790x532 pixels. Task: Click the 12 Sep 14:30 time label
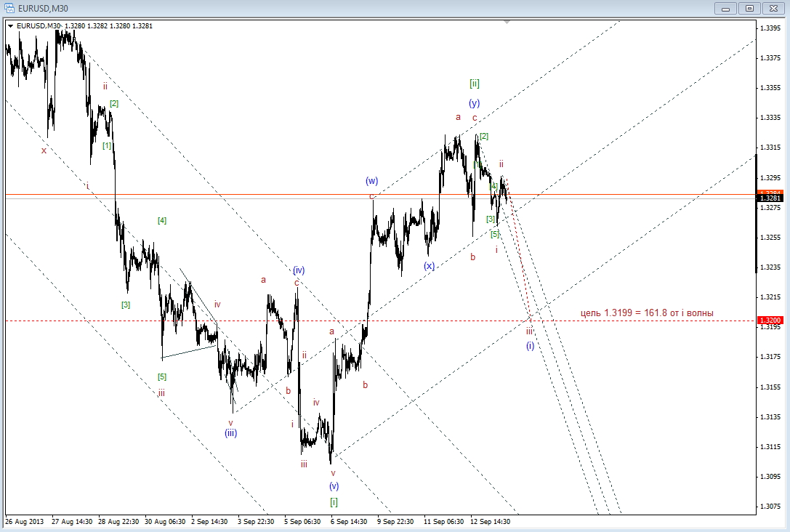pyautogui.click(x=491, y=521)
